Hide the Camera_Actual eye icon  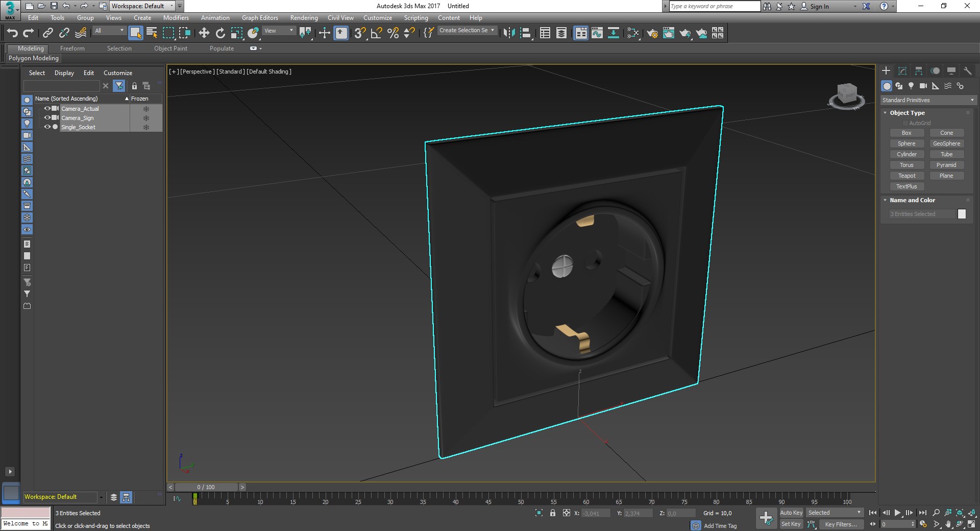point(47,109)
